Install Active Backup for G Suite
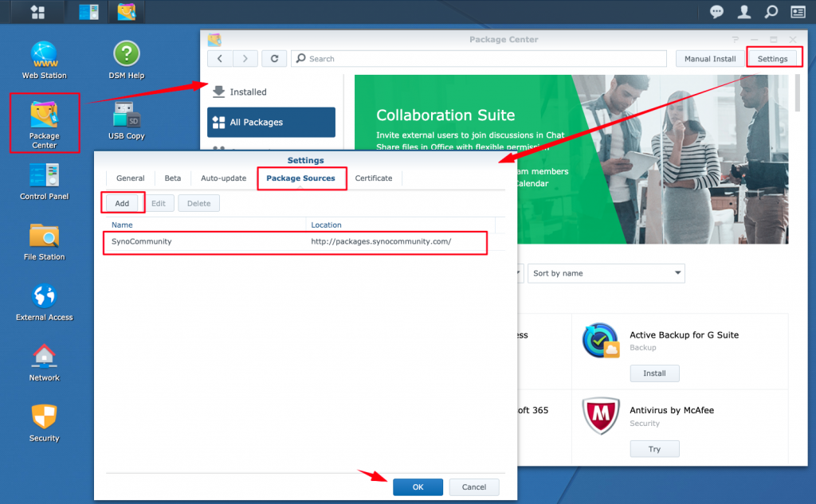 tap(654, 373)
